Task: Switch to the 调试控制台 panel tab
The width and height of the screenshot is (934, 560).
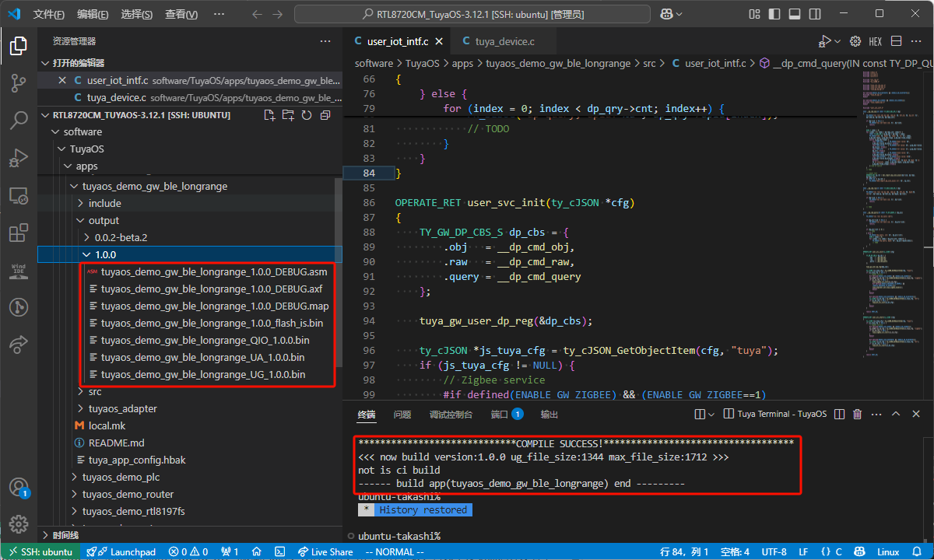Action: coord(451,415)
